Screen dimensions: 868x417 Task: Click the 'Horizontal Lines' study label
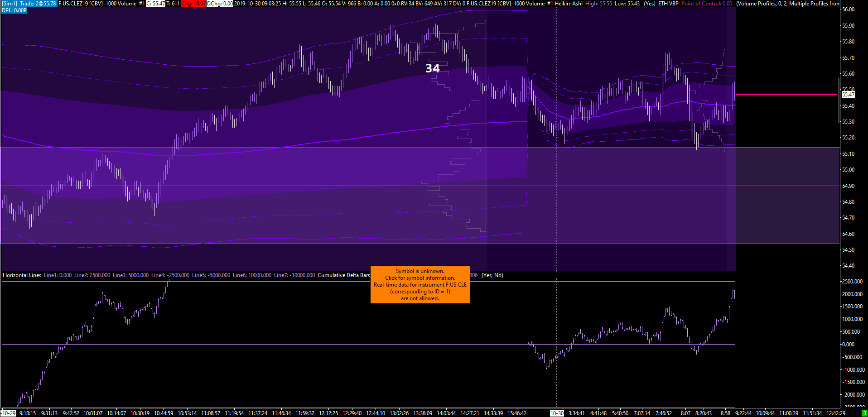22,275
